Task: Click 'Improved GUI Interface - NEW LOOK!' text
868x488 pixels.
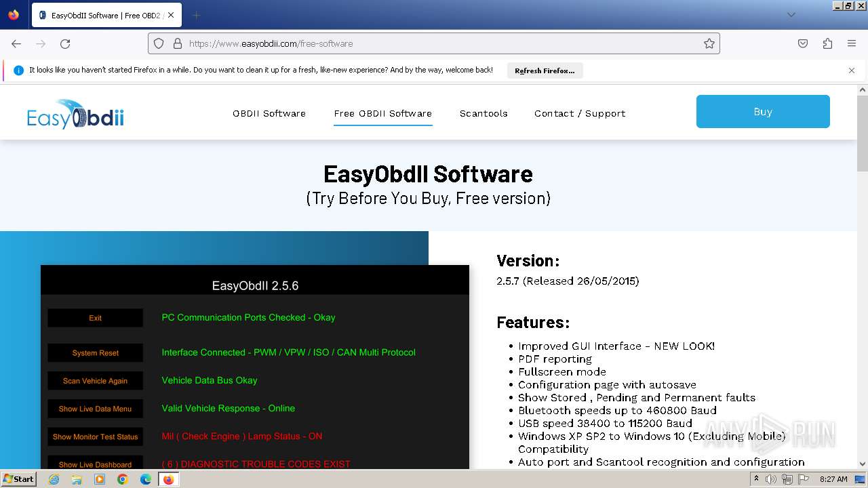Action: click(x=616, y=346)
